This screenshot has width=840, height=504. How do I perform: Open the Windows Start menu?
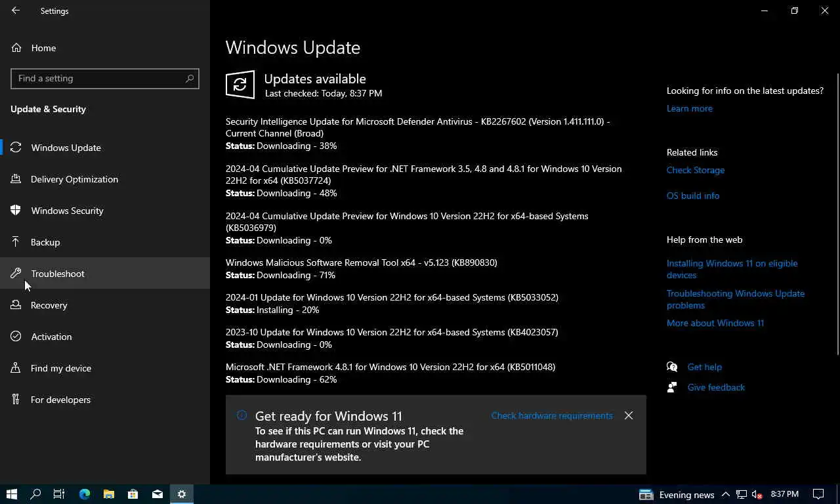click(12, 494)
